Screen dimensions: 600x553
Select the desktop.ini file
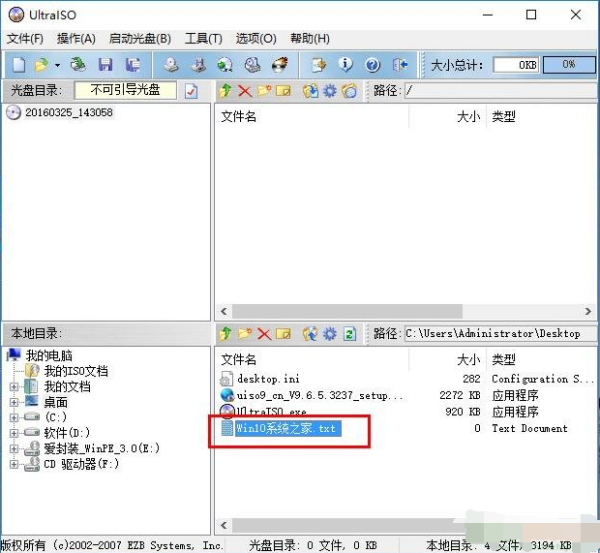tap(268, 379)
